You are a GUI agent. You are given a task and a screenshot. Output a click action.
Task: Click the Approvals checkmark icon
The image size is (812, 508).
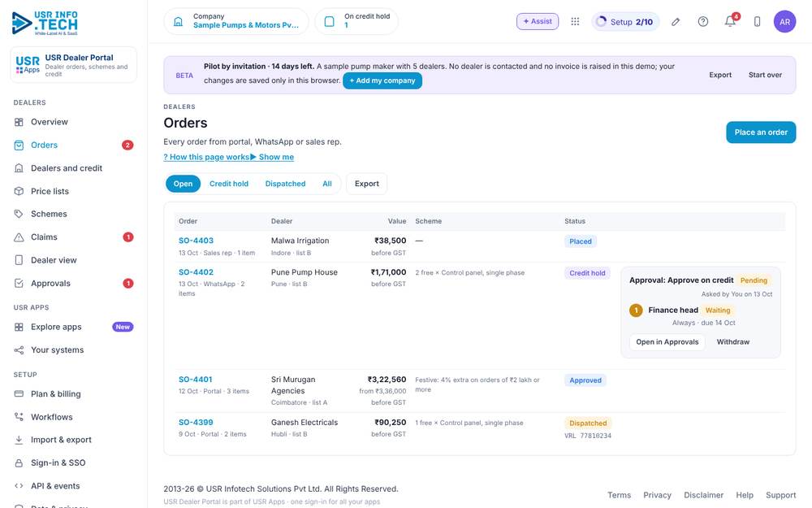pos(19,284)
